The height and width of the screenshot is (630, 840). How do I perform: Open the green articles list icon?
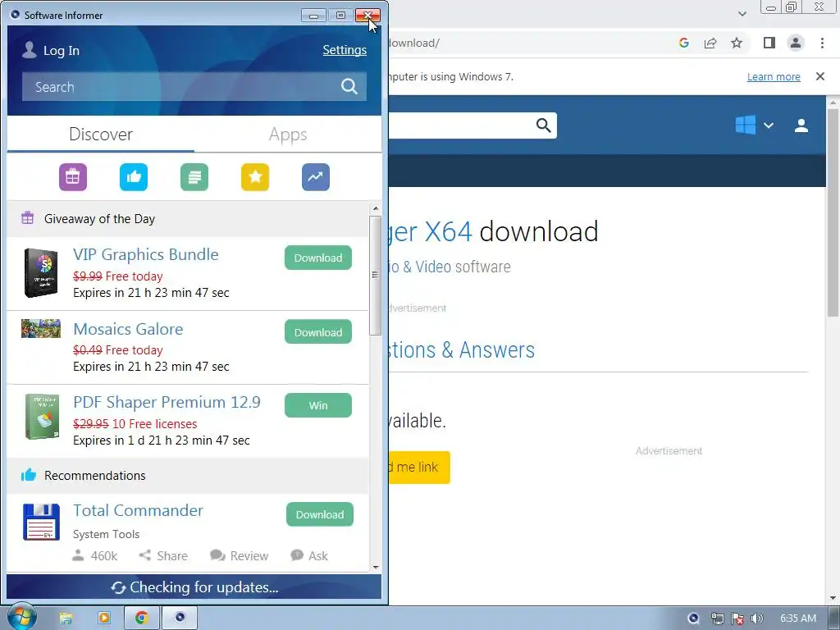pos(194,177)
